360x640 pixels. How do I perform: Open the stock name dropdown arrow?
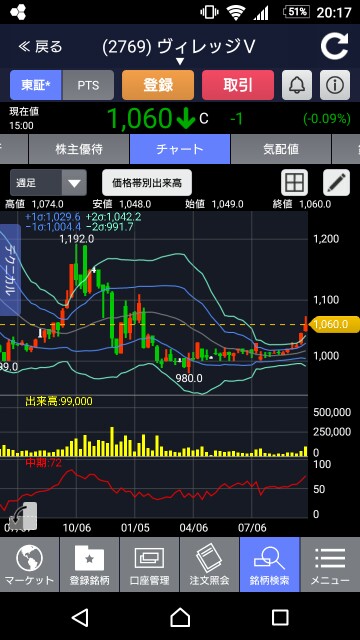[x=180, y=62]
